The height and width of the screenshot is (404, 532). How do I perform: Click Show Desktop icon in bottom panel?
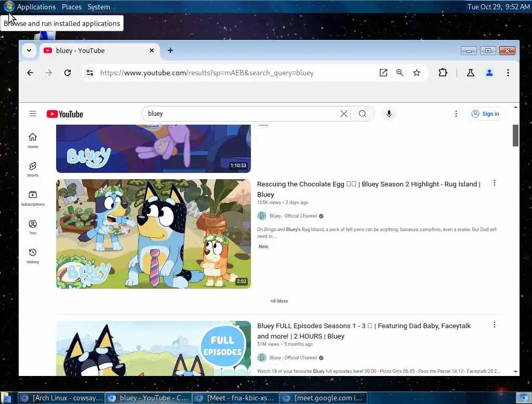(7, 398)
